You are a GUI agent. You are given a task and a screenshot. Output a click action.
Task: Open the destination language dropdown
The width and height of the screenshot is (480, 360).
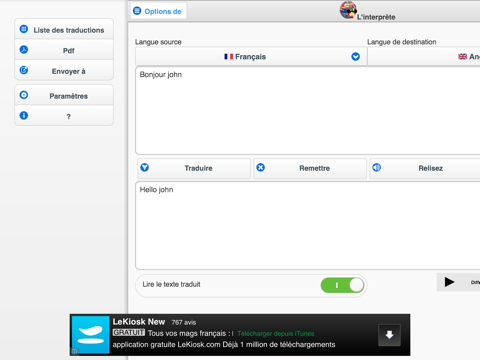coord(424,57)
